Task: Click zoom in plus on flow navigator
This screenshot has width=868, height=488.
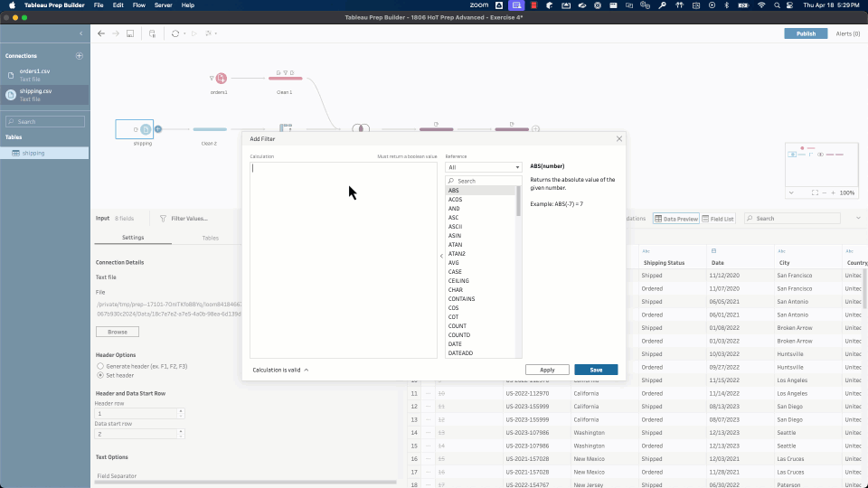Action: [833, 193]
